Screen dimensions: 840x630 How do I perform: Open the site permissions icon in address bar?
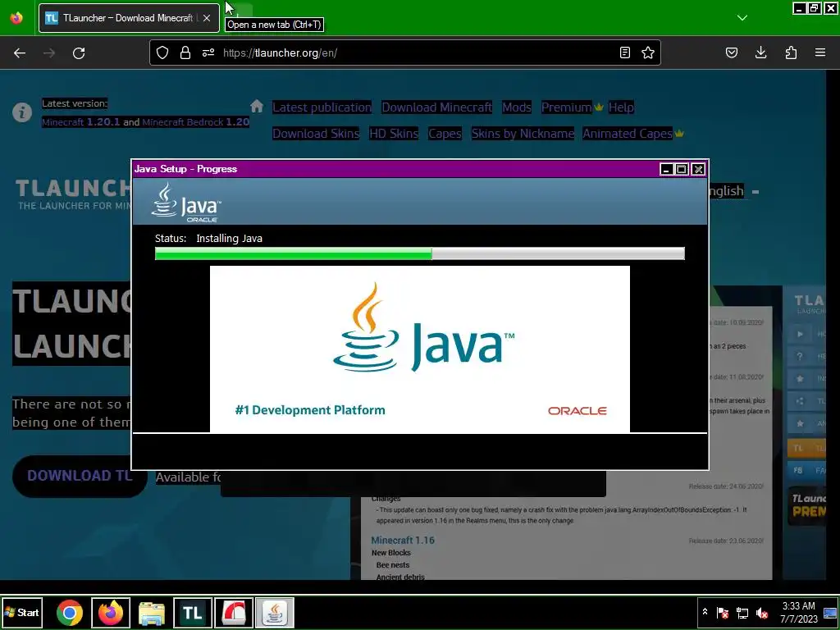click(x=208, y=52)
